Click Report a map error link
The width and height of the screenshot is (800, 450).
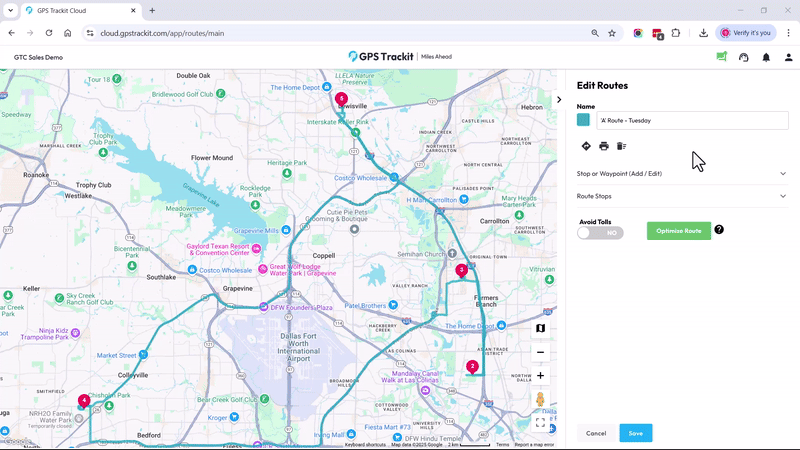(534, 445)
